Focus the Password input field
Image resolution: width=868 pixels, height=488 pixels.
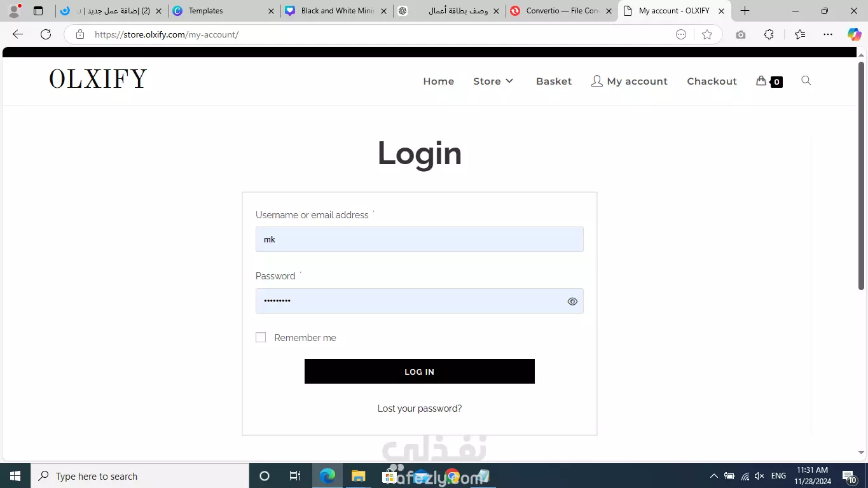click(x=420, y=301)
